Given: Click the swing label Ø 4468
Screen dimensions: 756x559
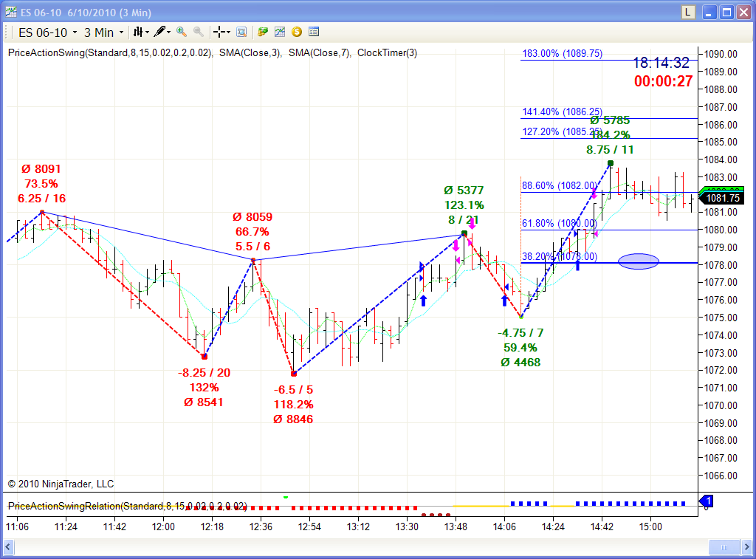Looking at the screenshot, I should pos(520,363).
